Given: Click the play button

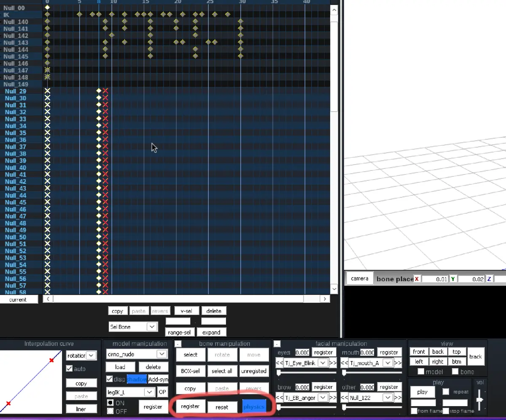Looking at the screenshot, I should pyautogui.click(x=423, y=392).
